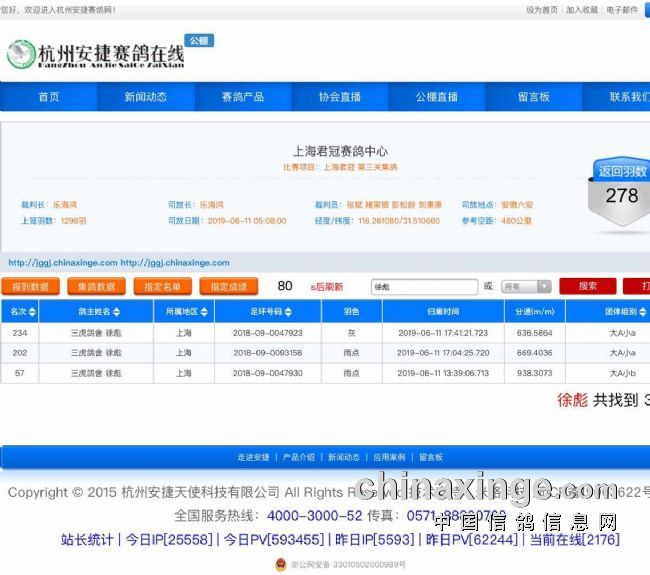Open the 赛鸽产品 navigation tab

243,97
